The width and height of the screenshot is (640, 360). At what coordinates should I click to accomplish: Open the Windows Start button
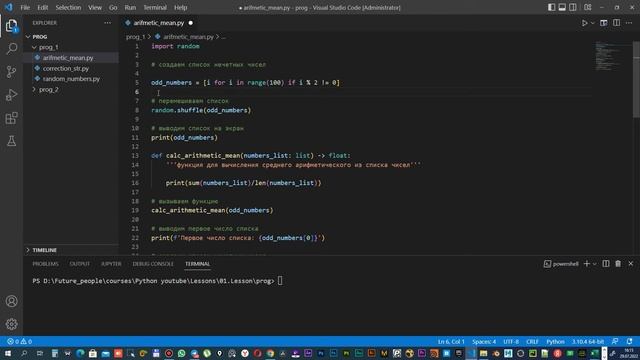[x=7, y=353]
